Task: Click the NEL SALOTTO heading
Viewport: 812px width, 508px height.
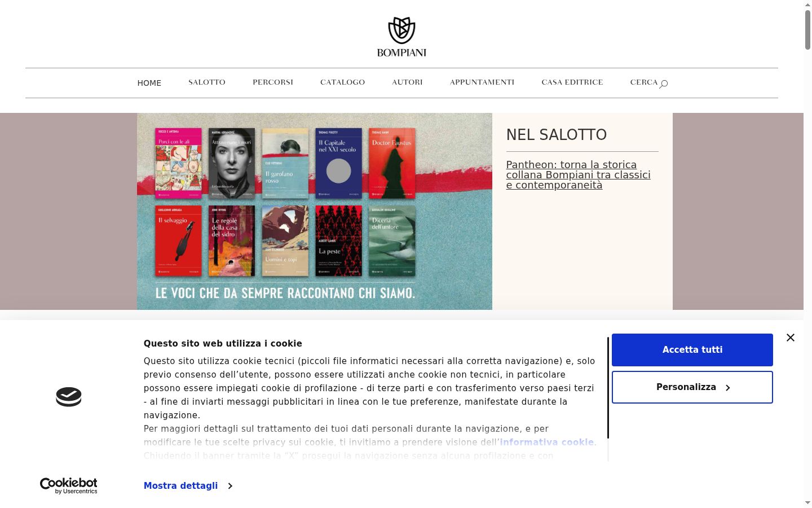Action: pyautogui.click(x=557, y=135)
